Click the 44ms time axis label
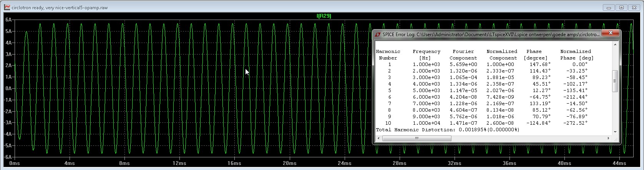 (619, 163)
